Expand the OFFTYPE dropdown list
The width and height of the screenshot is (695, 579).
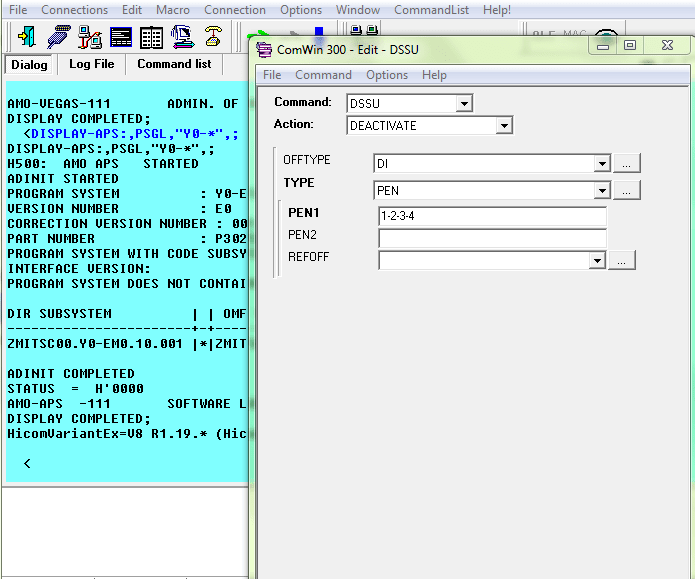(x=602, y=164)
